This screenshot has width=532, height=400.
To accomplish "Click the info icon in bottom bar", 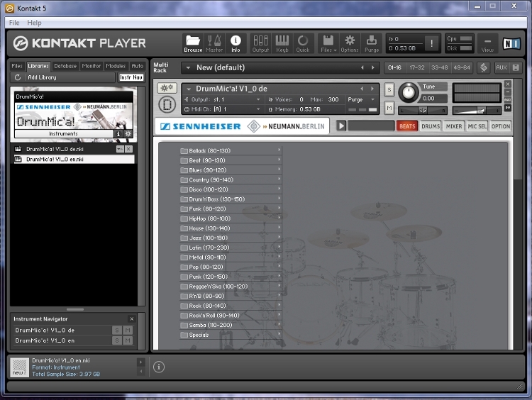I will click(159, 367).
